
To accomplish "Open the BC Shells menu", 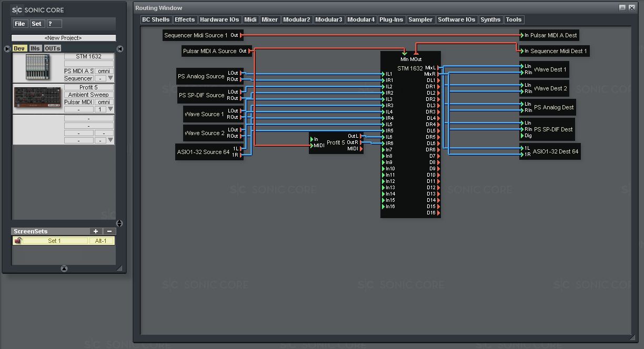I will [156, 19].
